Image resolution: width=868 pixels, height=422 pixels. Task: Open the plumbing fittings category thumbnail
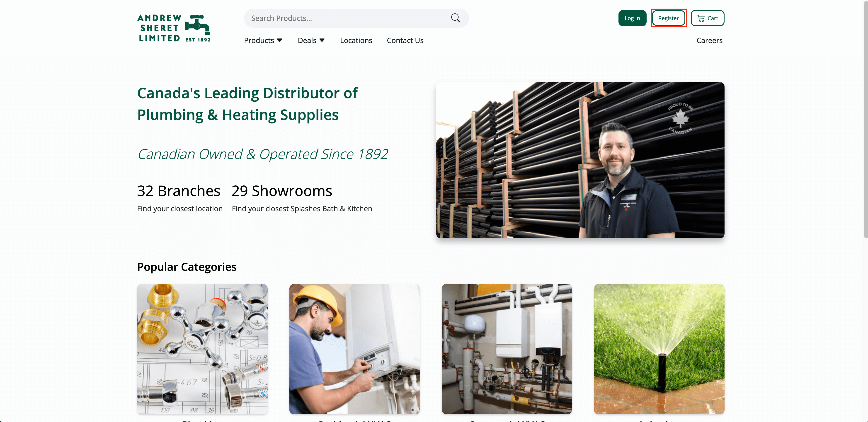click(202, 349)
